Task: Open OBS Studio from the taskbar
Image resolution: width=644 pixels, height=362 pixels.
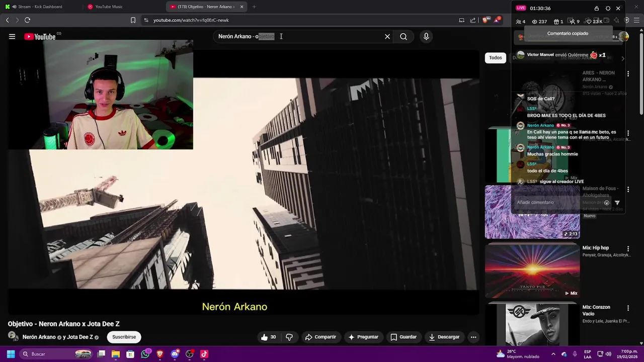Action: 189,354
